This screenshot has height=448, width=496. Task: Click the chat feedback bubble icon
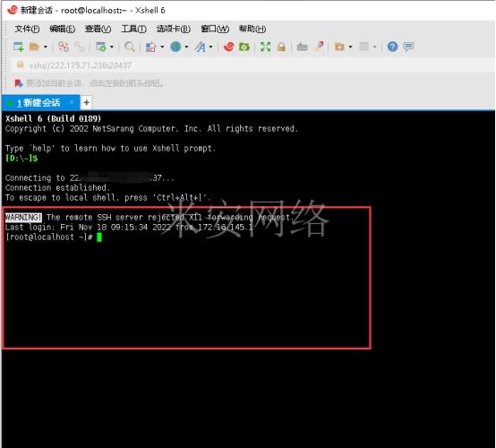[408, 47]
